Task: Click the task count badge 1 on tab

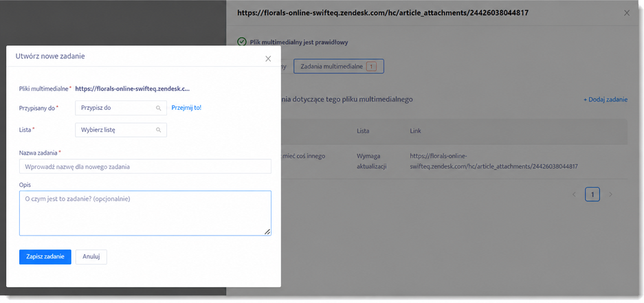Action: tap(371, 66)
